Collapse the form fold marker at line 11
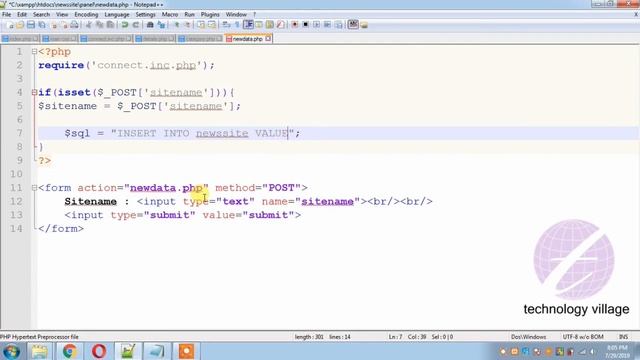This screenshot has width=640, height=360. (34, 188)
